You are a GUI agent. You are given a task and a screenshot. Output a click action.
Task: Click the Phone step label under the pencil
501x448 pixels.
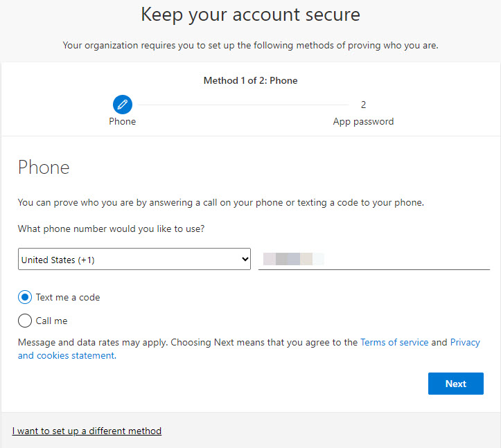tap(123, 121)
